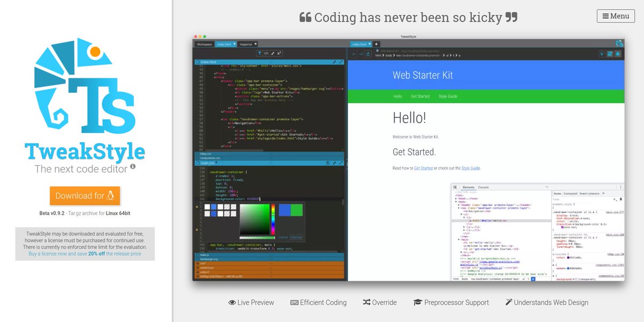Switch to the DevTools Console tab
This screenshot has height=322, width=644.
(x=484, y=187)
